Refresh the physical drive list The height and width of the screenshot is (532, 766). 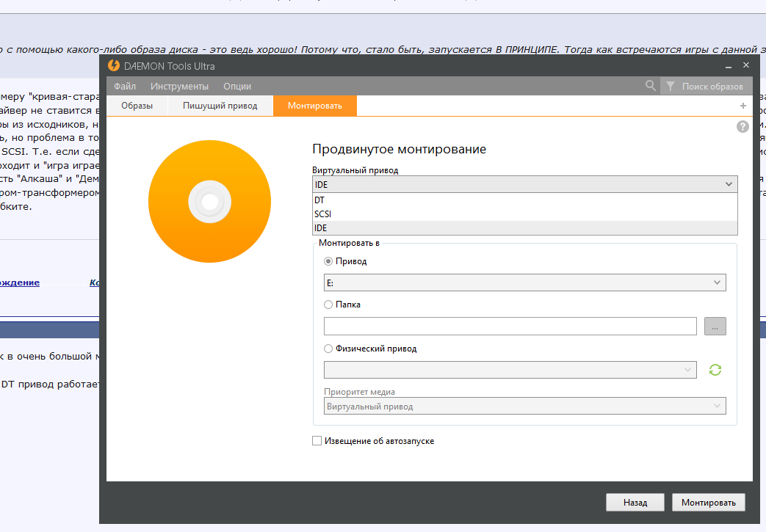tap(715, 370)
